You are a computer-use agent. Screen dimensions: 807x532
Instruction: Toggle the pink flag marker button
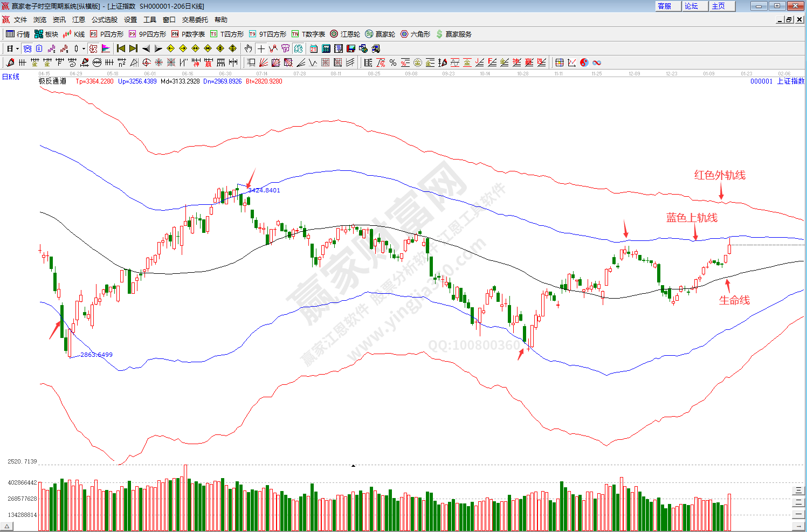106,49
